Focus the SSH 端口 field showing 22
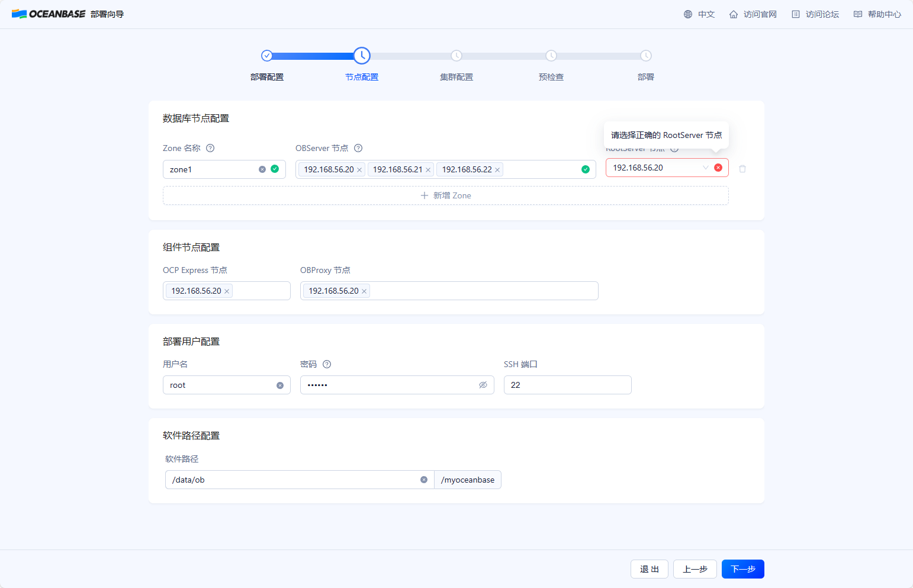Screen dimensions: 913x588 (x=568, y=385)
